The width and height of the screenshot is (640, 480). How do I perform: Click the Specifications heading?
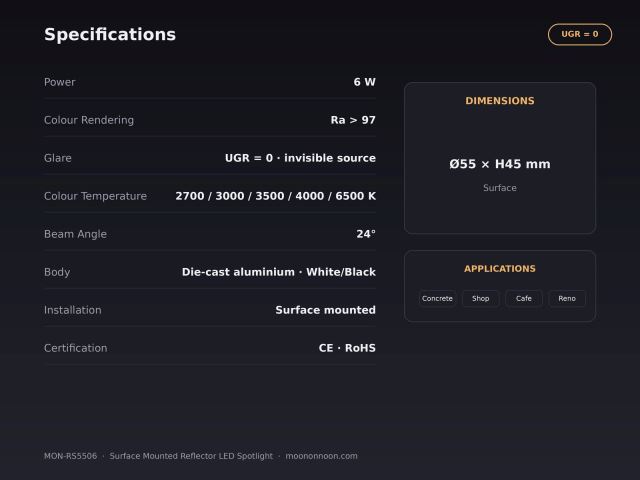point(110,34)
